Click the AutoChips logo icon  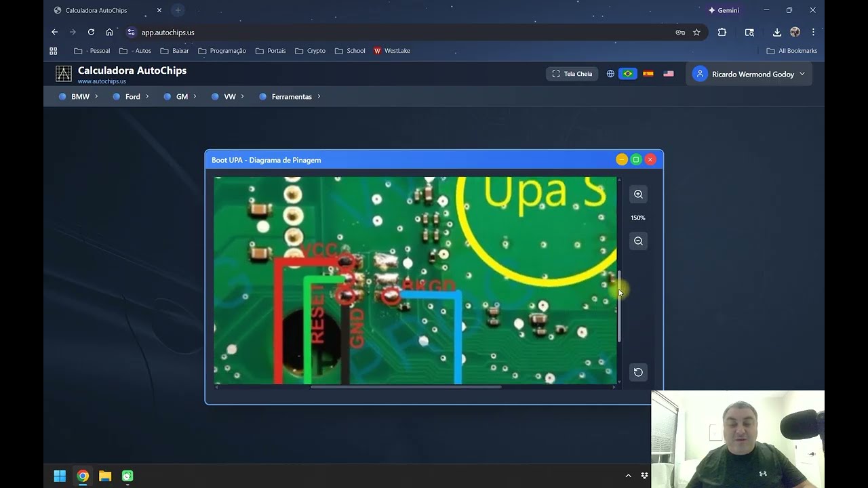64,74
